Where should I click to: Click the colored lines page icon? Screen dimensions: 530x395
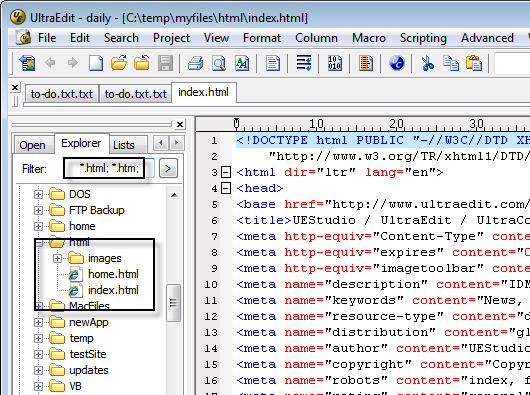[x=272, y=63]
